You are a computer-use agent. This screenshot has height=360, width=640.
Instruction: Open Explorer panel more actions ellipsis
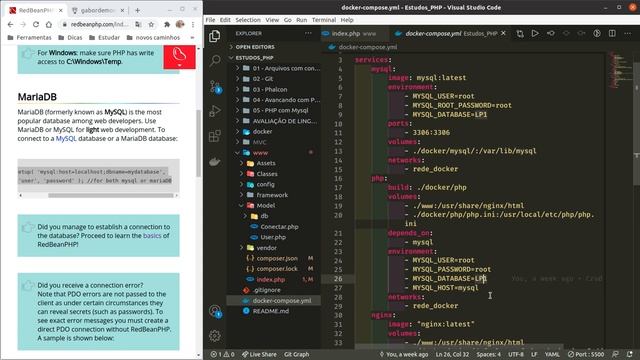point(308,33)
